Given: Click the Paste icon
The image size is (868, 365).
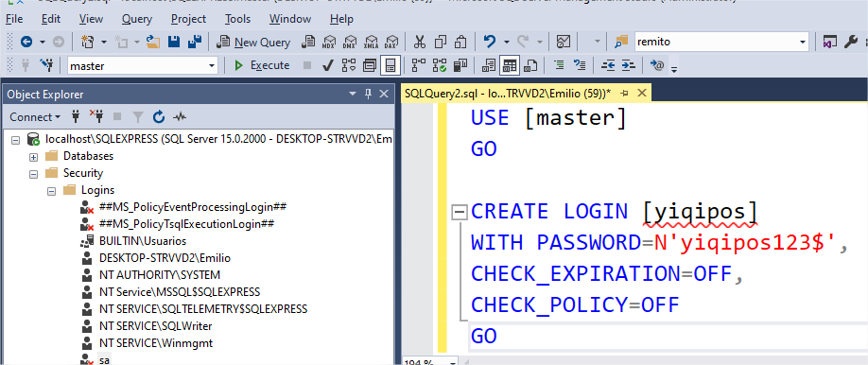Looking at the screenshot, I should click(460, 43).
